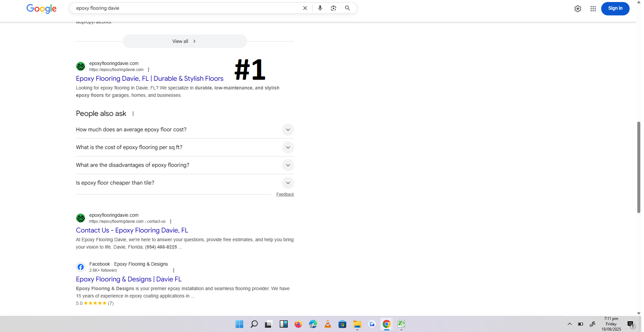Click https://epoxyflooringdavie.com URL of first result
The height and width of the screenshot is (332, 644).
(x=116, y=70)
